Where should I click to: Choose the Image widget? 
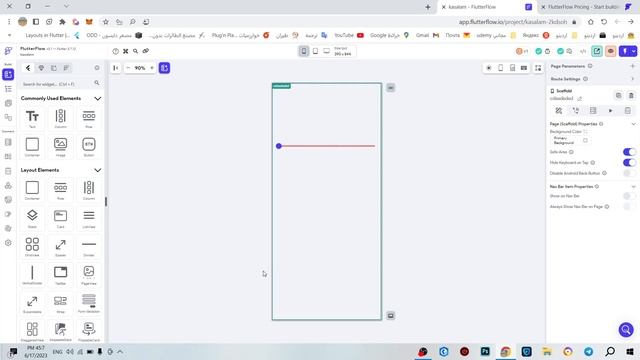60,147
